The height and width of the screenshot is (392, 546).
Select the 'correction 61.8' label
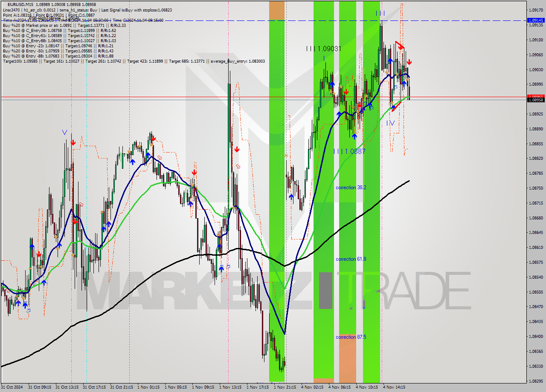[351, 259]
